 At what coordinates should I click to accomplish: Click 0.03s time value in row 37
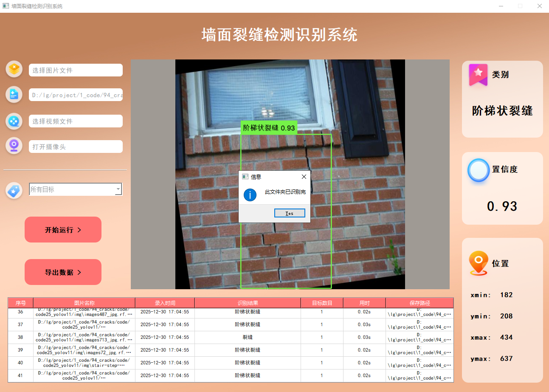click(x=364, y=324)
